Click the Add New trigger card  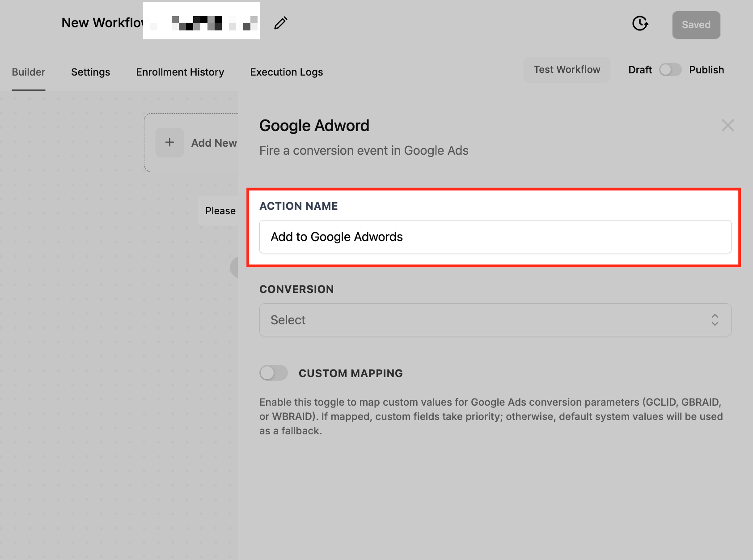pos(191,143)
